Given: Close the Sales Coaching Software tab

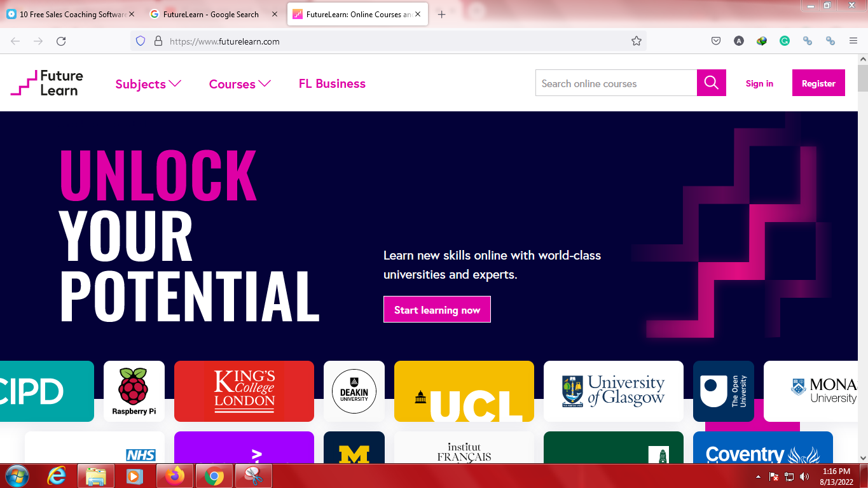Looking at the screenshot, I should [x=132, y=14].
